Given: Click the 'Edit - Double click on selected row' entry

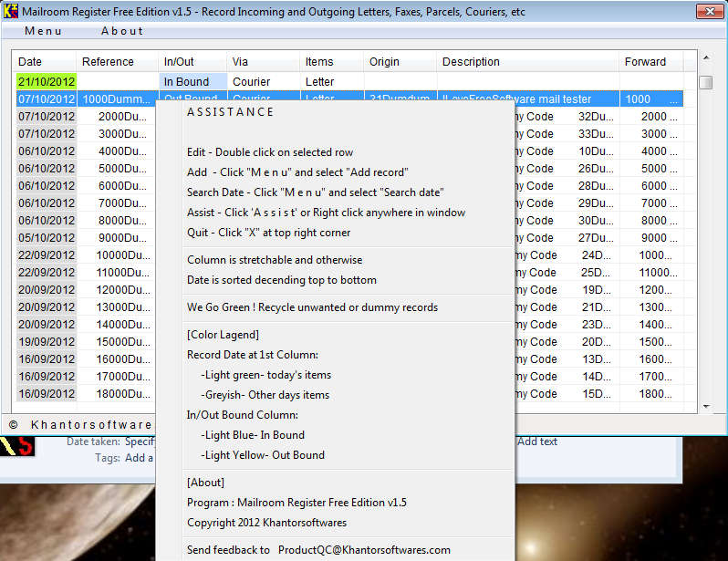Looking at the screenshot, I should [x=270, y=152].
